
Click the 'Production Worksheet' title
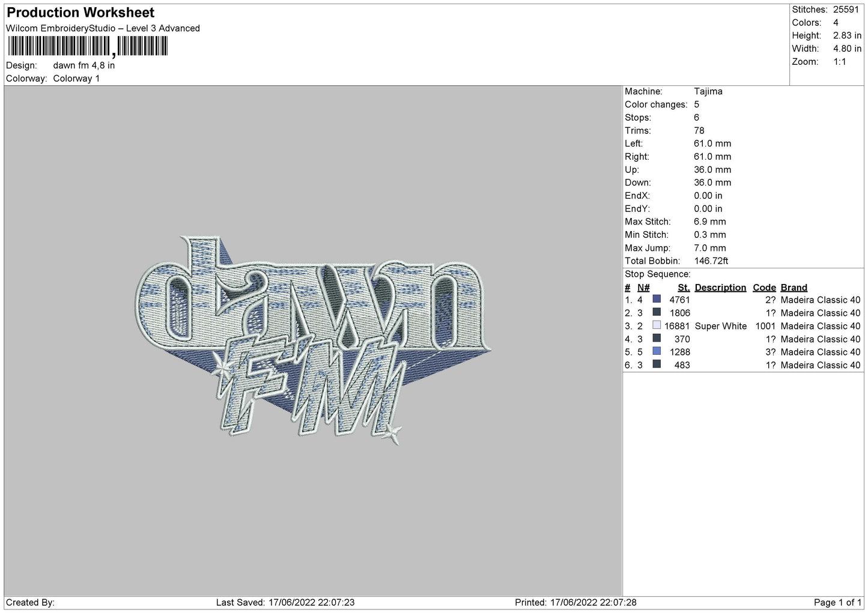[x=80, y=13]
